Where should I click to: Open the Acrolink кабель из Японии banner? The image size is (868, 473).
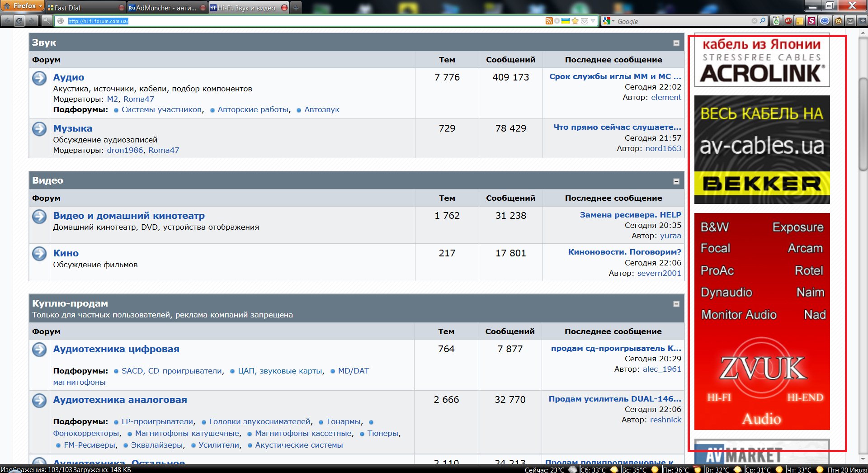pyautogui.click(x=762, y=60)
